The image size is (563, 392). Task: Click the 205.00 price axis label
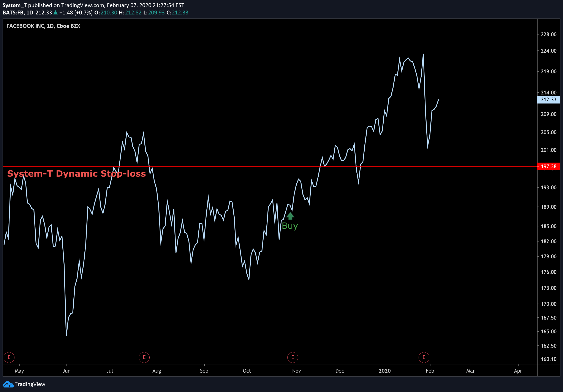click(549, 132)
